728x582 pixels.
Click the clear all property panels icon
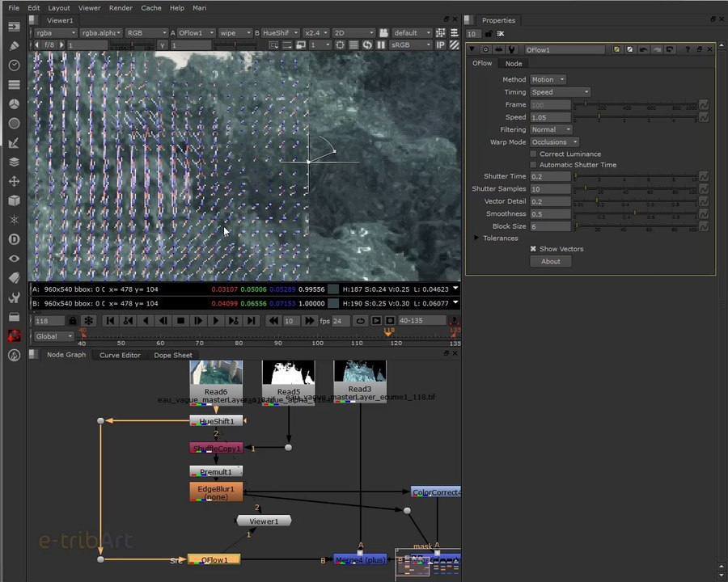pos(501,34)
